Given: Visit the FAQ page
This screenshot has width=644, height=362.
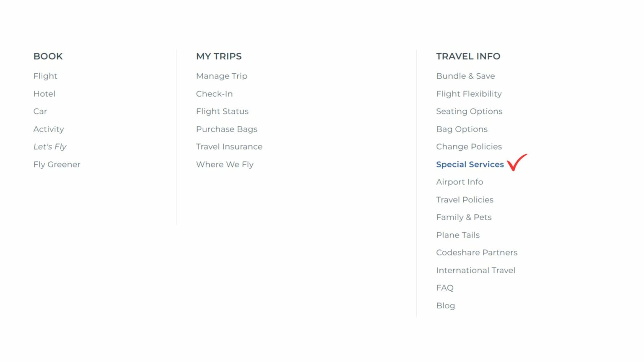Looking at the screenshot, I should pos(444,288).
